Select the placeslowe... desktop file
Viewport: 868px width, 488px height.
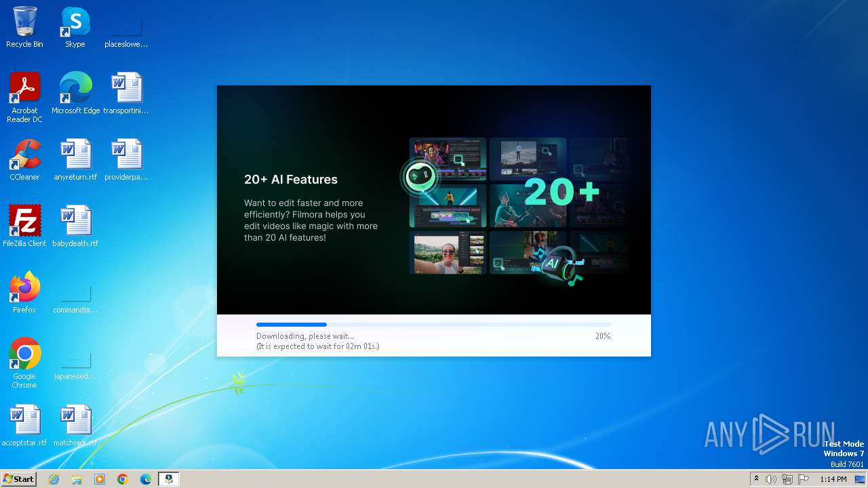coord(126,27)
